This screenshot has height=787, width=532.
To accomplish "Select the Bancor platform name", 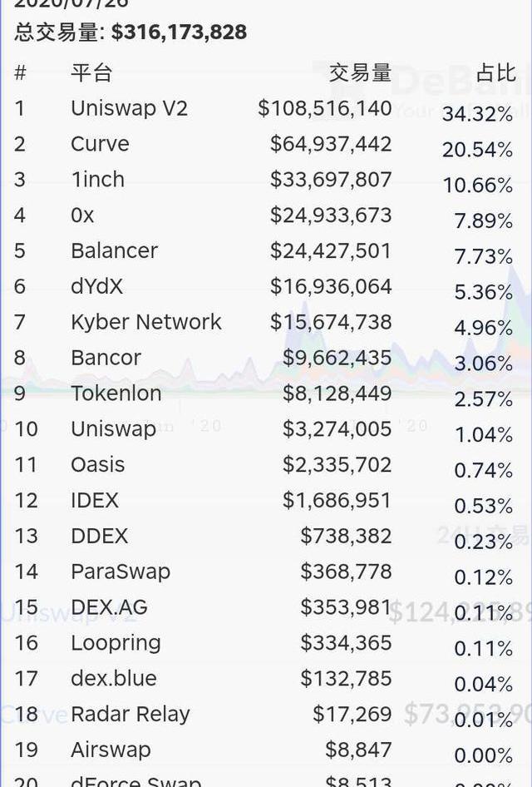I will [x=106, y=358].
